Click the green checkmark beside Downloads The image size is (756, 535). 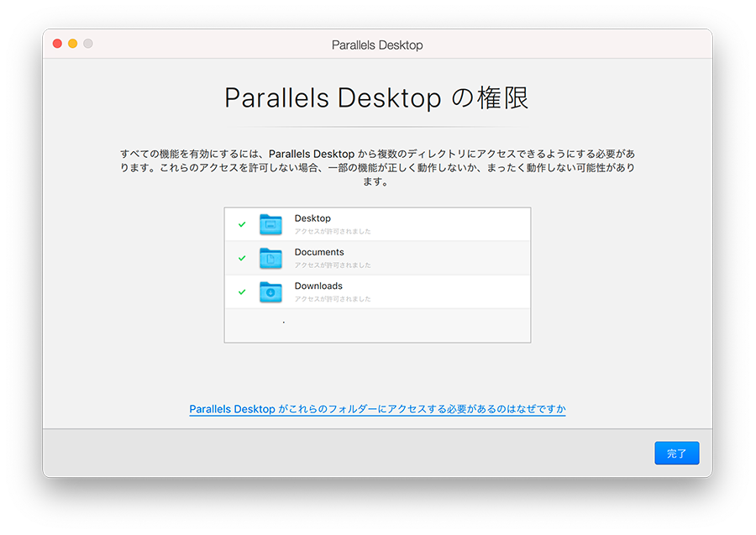[x=242, y=291]
